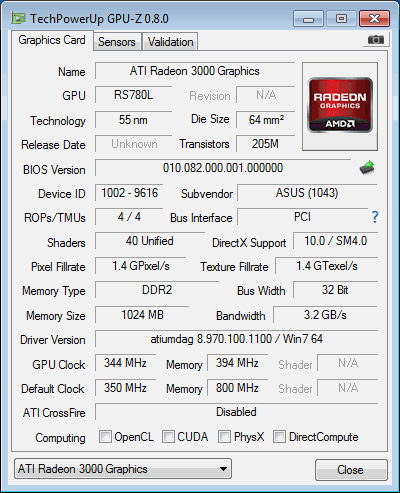The width and height of the screenshot is (400, 493).
Task: Maximize the GPU-Z window
Action: [341, 19]
